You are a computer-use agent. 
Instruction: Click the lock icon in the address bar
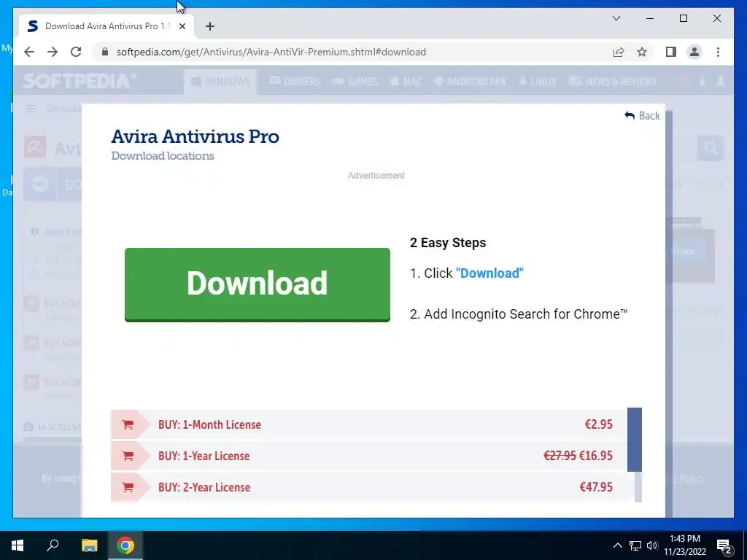105,52
